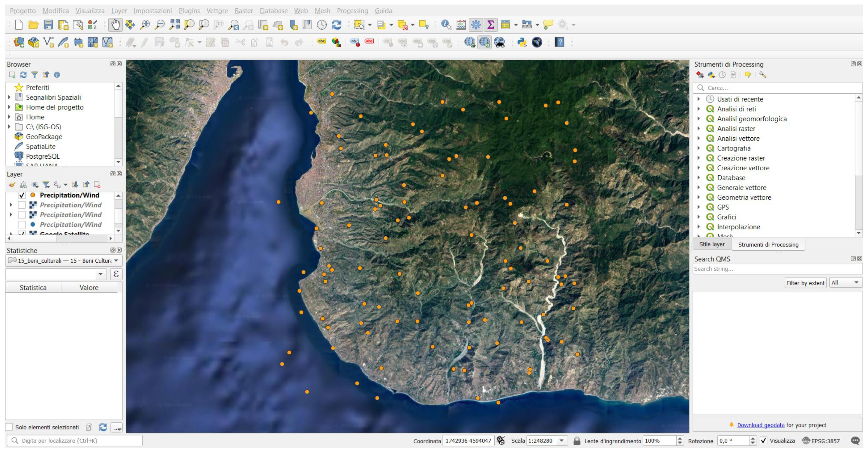
Task: Click the Filter by extent button
Action: 805,283
